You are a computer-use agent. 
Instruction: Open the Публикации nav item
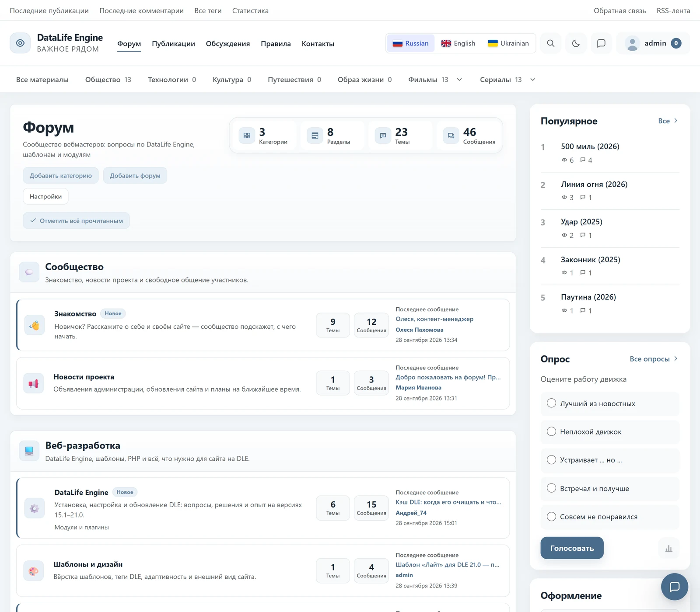tap(173, 44)
